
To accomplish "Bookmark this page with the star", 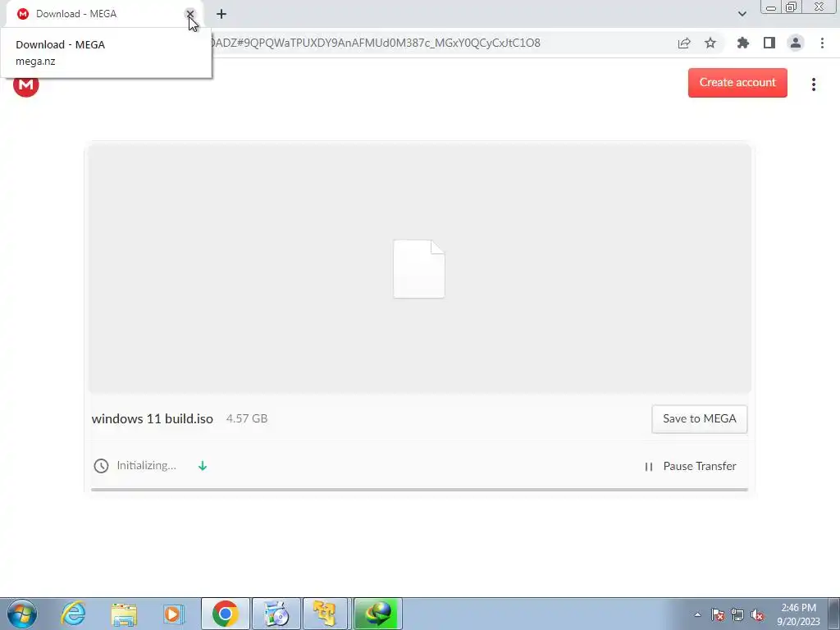I will coord(710,43).
